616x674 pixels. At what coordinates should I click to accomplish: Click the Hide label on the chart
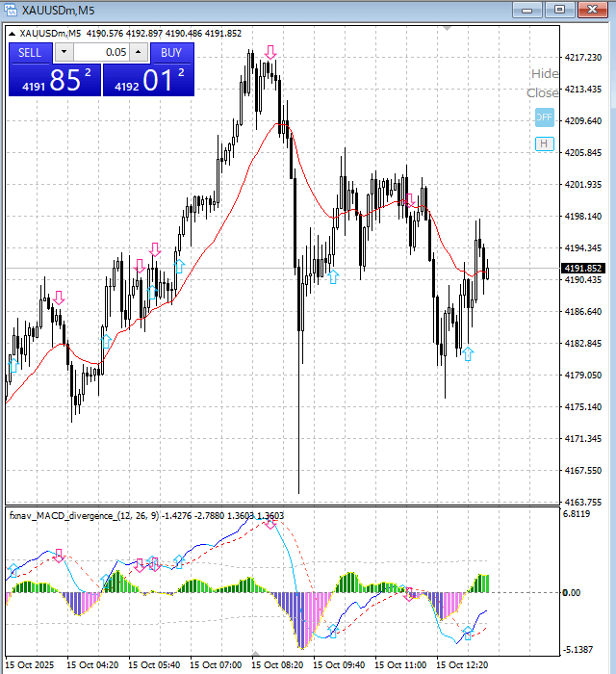pos(544,73)
